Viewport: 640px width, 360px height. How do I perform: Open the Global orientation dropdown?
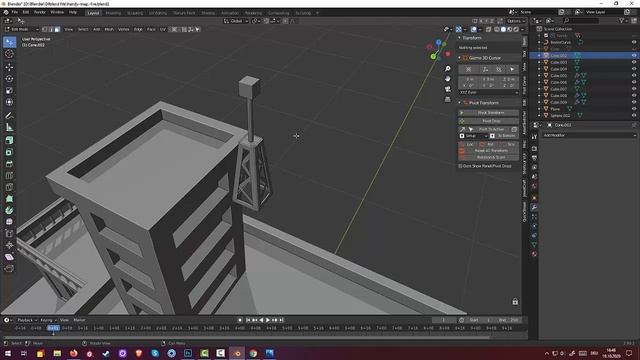coord(236,21)
